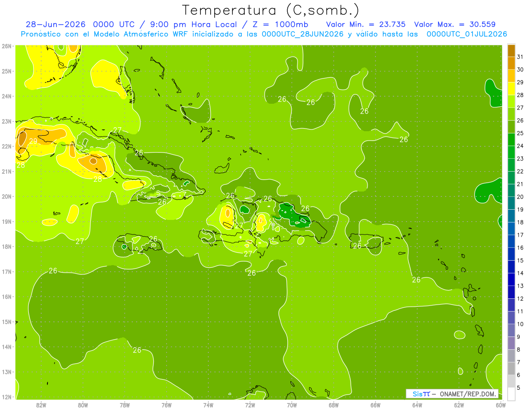532x411 pixels.
Task: Click the 19N latitude label
Action: pyautogui.click(x=6, y=222)
